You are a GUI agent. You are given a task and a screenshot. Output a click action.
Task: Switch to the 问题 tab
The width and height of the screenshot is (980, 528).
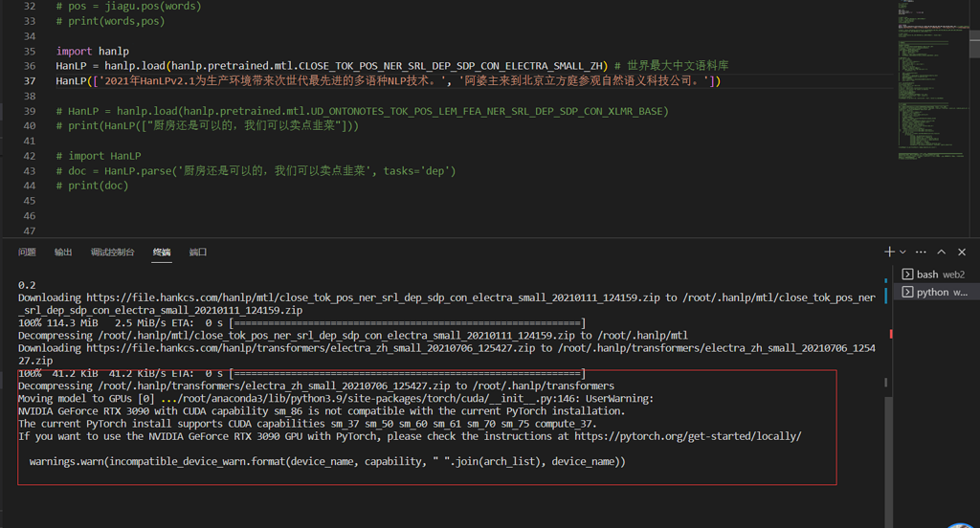[27, 253]
